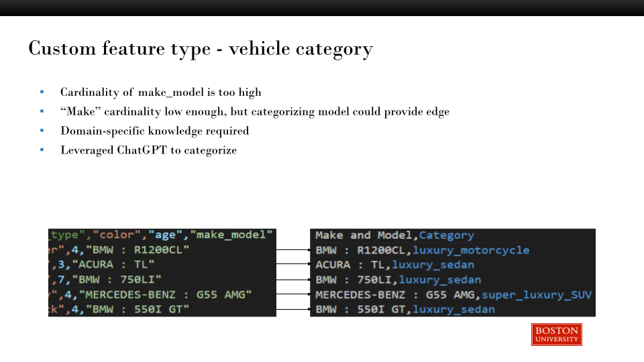
Task: Click 'Leveraged ChatGPT to categorize' bullet
Action: coord(149,149)
